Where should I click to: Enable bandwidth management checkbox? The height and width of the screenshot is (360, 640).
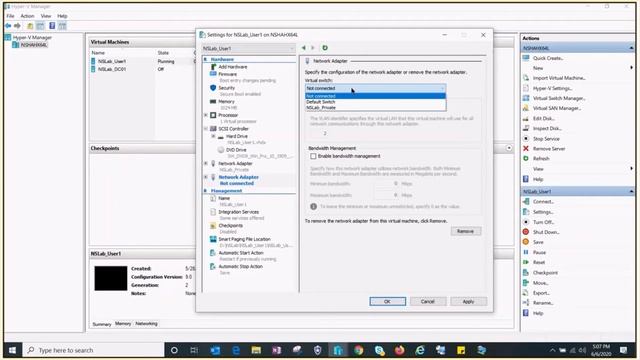[x=313, y=156]
